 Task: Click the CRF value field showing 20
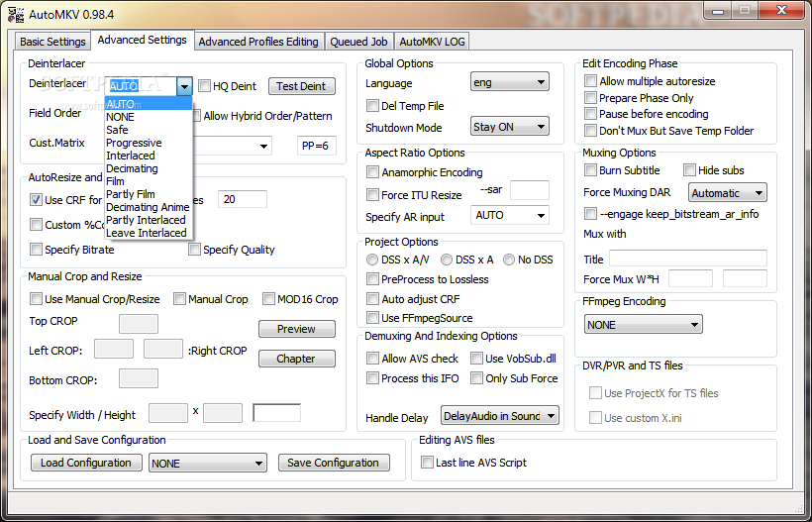(x=243, y=199)
